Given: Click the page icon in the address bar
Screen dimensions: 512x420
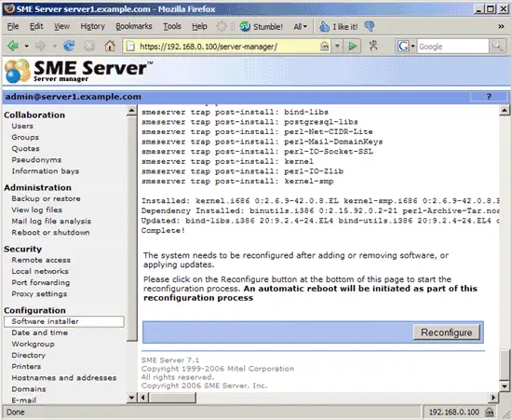Looking at the screenshot, I should pos(130,47).
